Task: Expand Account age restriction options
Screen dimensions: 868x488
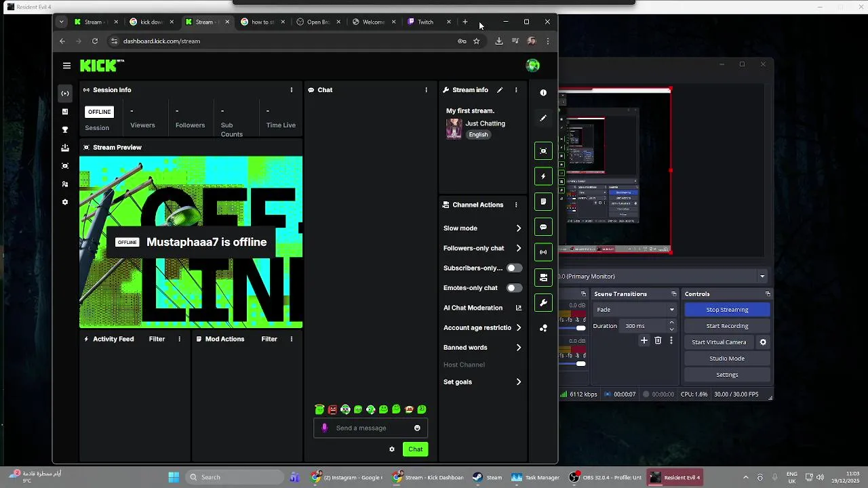Action: tap(483, 327)
